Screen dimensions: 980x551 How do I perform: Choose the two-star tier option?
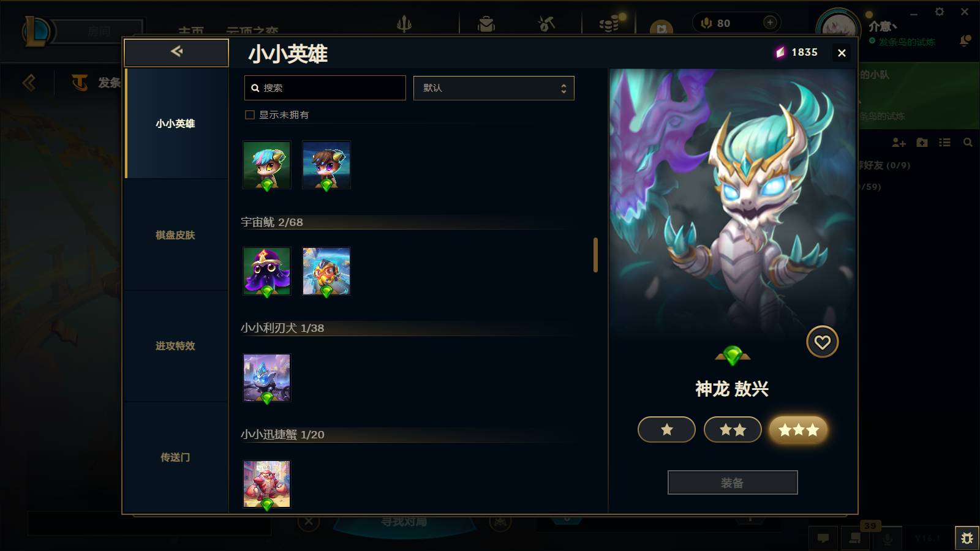(x=733, y=430)
